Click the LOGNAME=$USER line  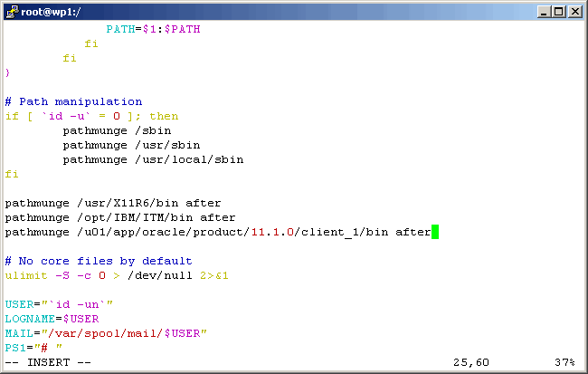click(x=52, y=319)
